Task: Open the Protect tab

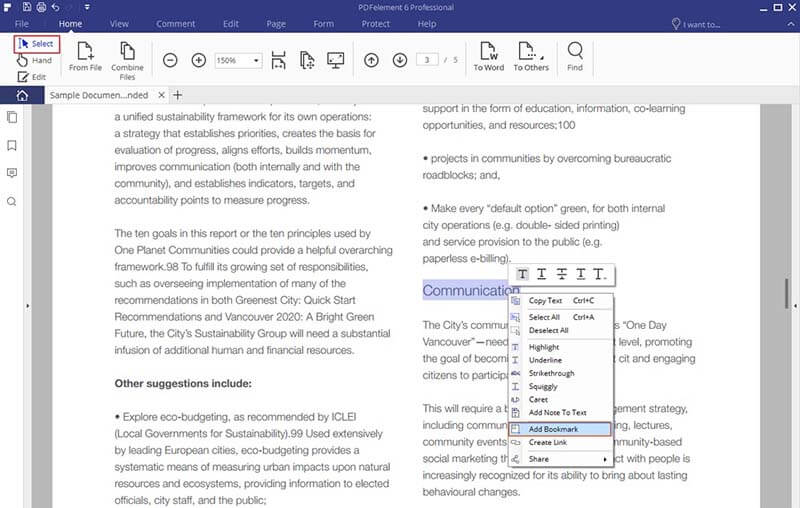Action: [376, 24]
